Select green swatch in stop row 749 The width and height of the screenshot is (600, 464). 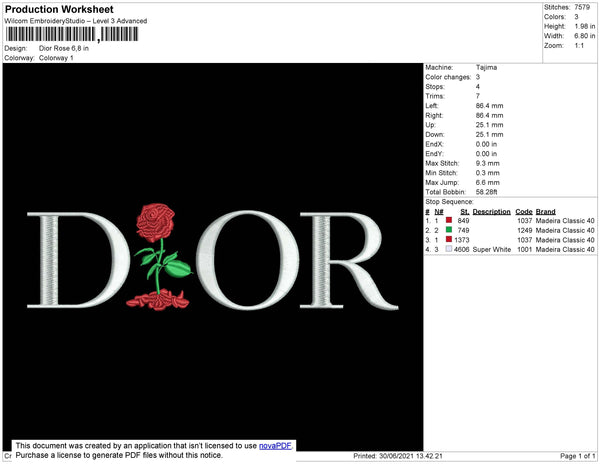click(449, 230)
